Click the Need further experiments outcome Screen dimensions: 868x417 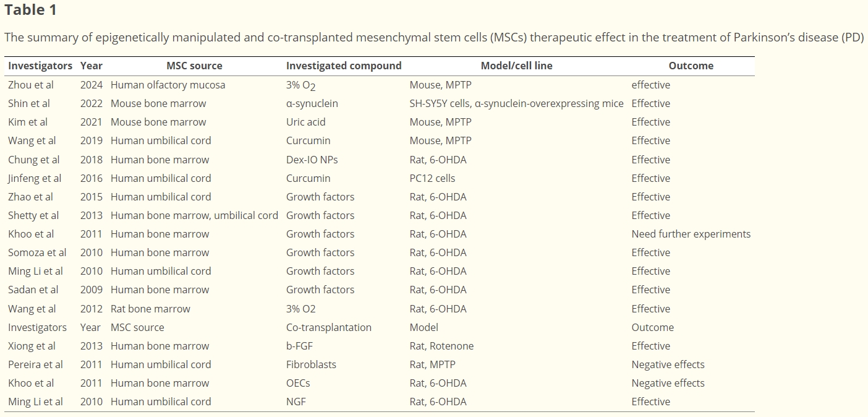[x=691, y=234]
